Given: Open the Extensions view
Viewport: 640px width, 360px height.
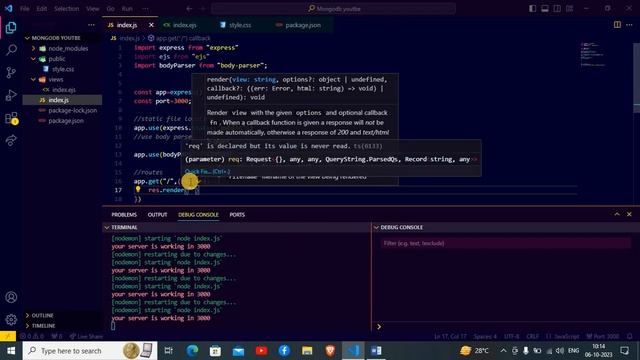Looking at the screenshot, I should coord(11,118).
